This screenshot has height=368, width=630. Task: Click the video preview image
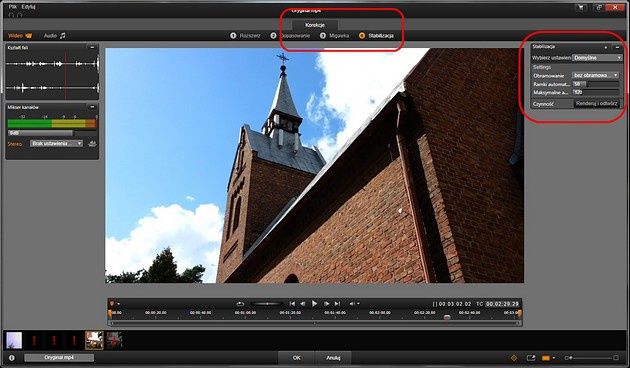pyautogui.click(x=315, y=166)
